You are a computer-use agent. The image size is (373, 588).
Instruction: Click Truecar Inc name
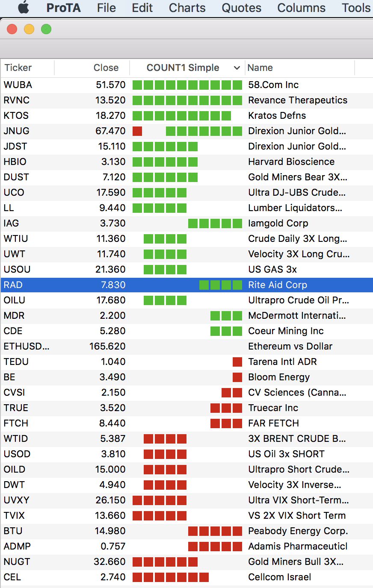coord(273,408)
